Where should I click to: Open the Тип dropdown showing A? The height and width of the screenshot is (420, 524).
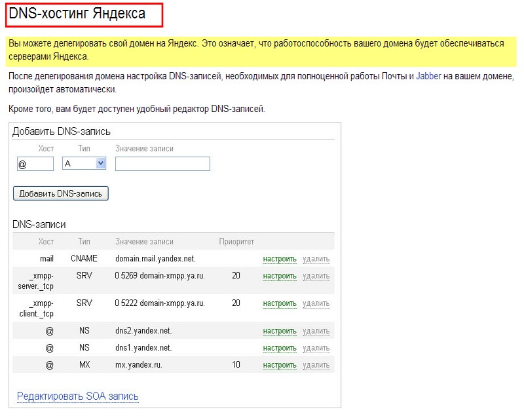tap(84, 163)
